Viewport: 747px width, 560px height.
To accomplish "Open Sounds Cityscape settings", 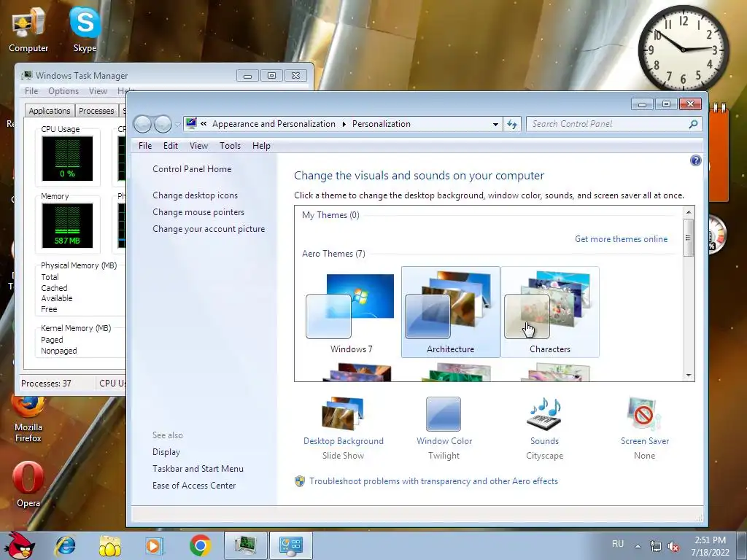I will point(544,429).
